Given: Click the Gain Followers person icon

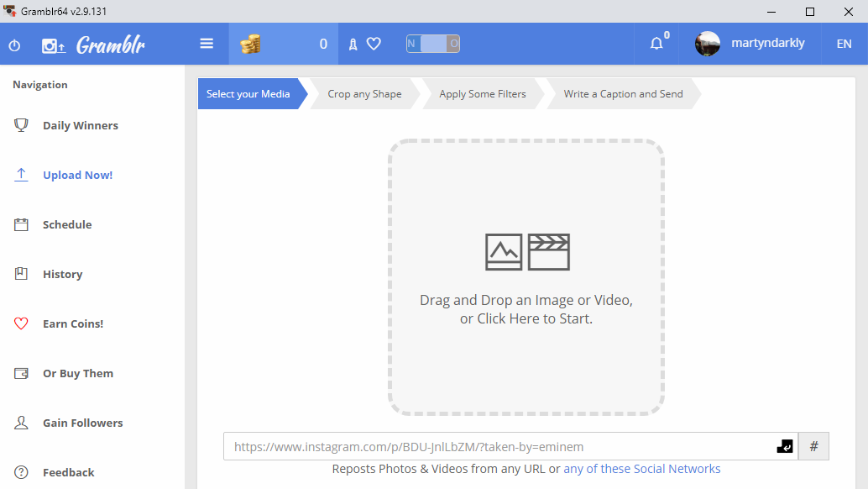Looking at the screenshot, I should pyautogui.click(x=21, y=423).
